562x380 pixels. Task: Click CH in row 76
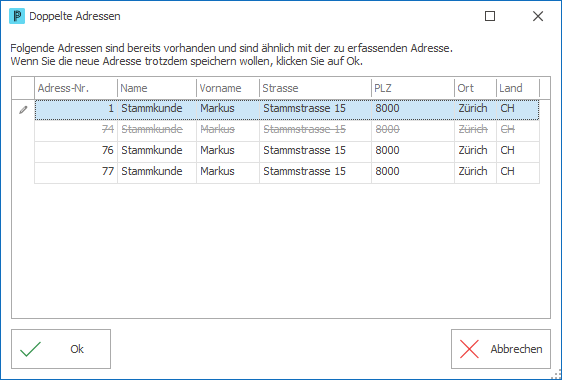pyautogui.click(x=518, y=151)
